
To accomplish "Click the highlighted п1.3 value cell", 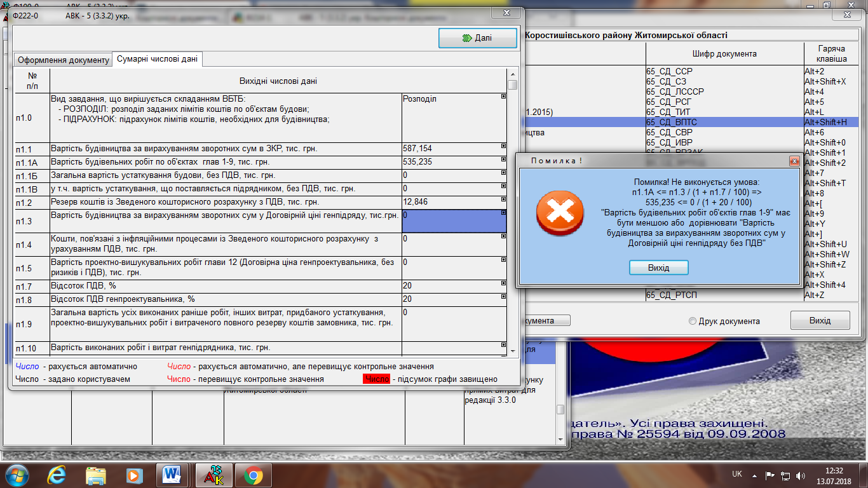I will click(453, 220).
